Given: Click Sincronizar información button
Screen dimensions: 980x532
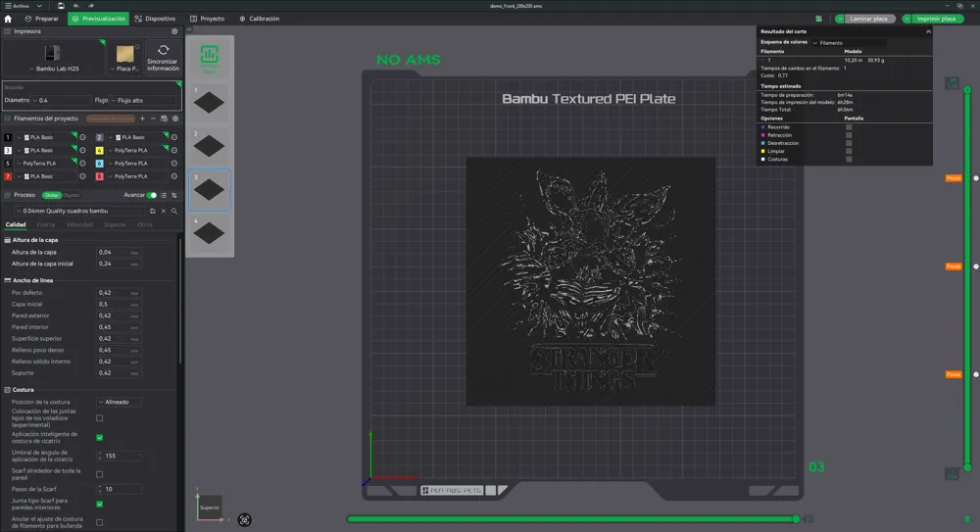Looking at the screenshot, I should click(x=163, y=58).
